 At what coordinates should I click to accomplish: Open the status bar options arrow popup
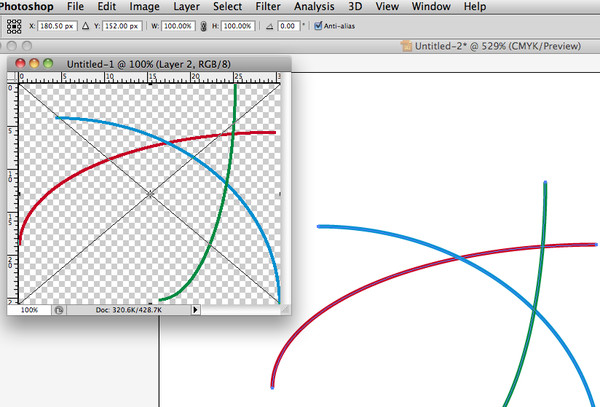(195, 310)
